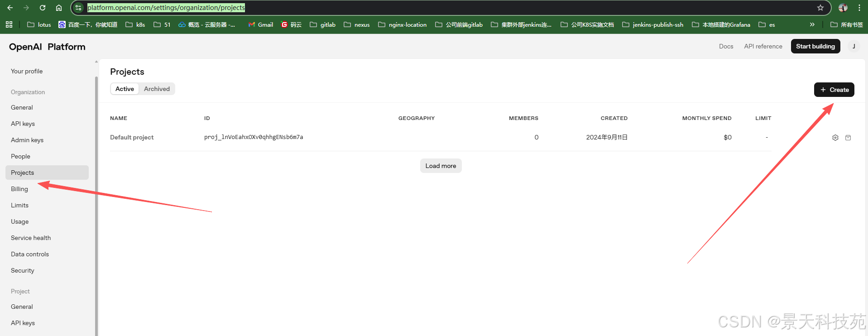Click the Create project button

coord(834,90)
